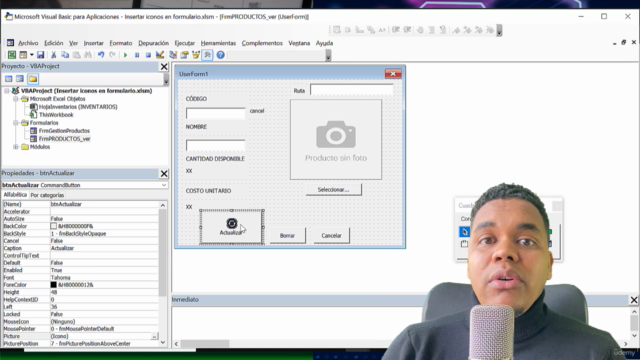Toggle the Toolbox toolbar icon
The width and height of the screenshot is (640, 360).
click(207, 55)
